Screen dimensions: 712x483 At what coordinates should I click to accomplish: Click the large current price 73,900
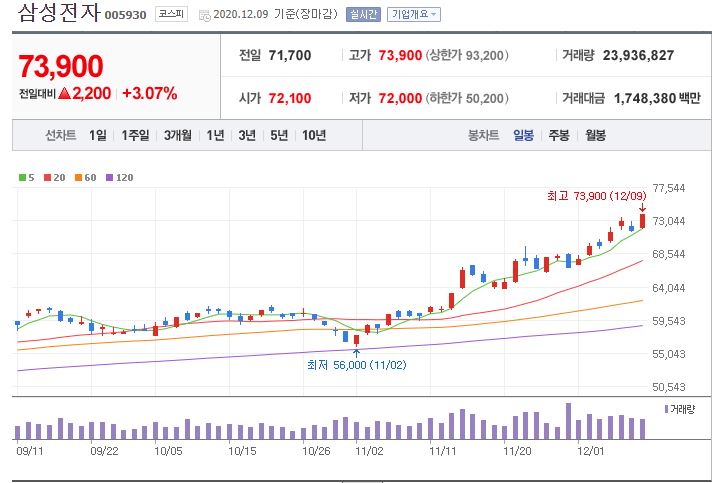pyautogui.click(x=61, y=67)
